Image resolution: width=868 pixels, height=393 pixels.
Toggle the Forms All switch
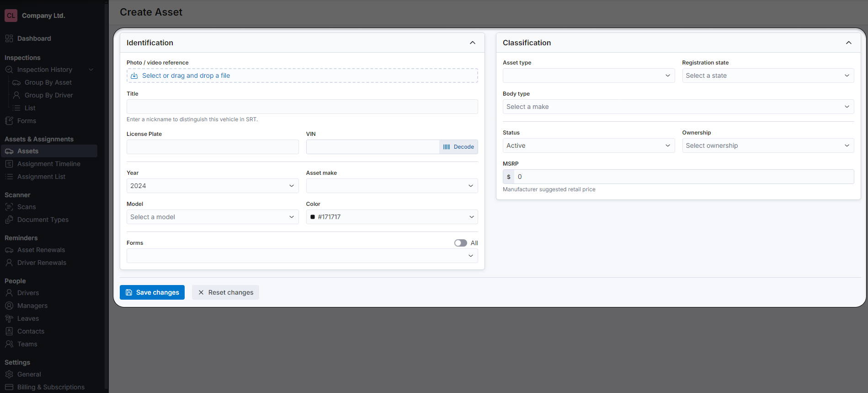pyautogui.click(x=460, y=243)
